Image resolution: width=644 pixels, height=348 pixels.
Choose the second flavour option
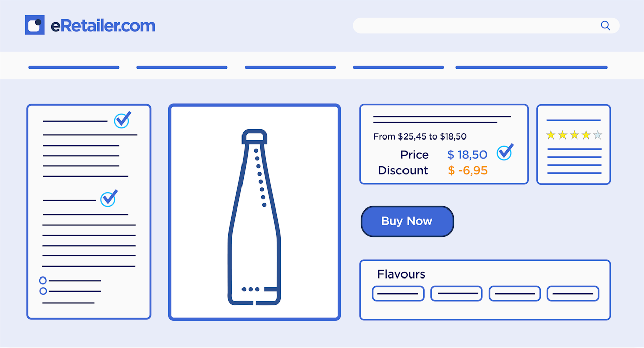pos(456,293)
